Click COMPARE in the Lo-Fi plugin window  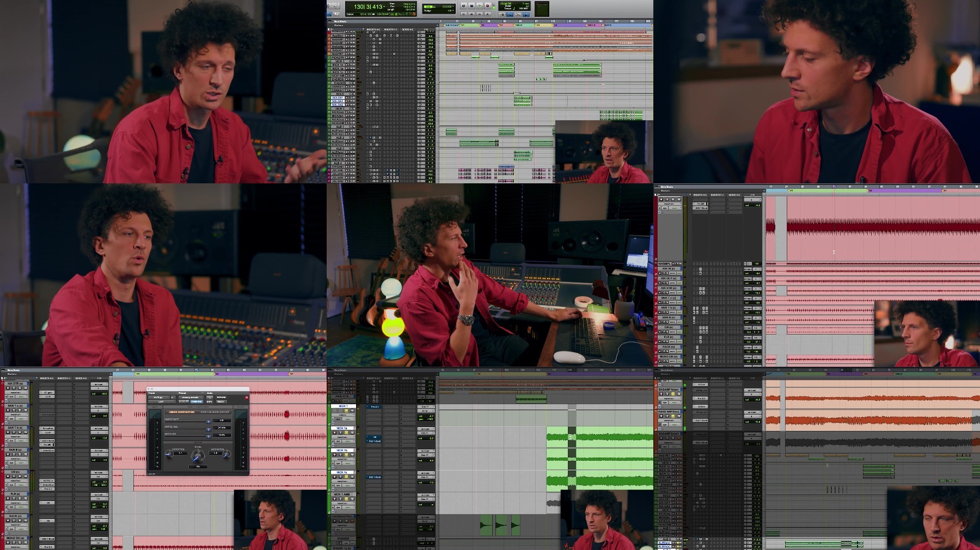[x=197, y=401]
